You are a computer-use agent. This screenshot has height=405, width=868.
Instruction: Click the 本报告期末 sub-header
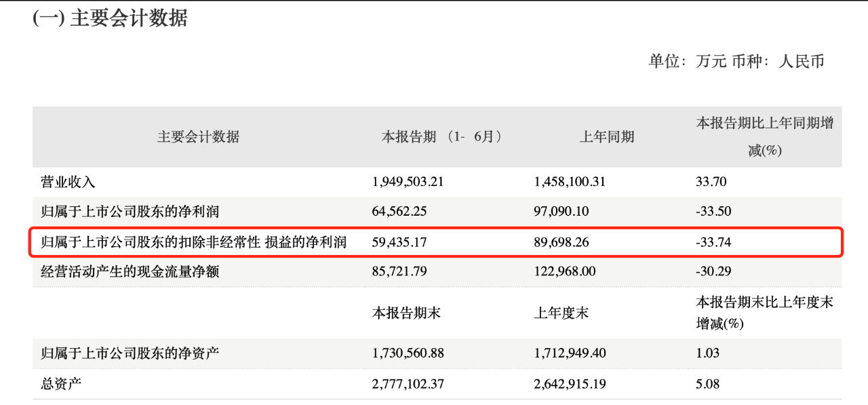tap(407, 313)
